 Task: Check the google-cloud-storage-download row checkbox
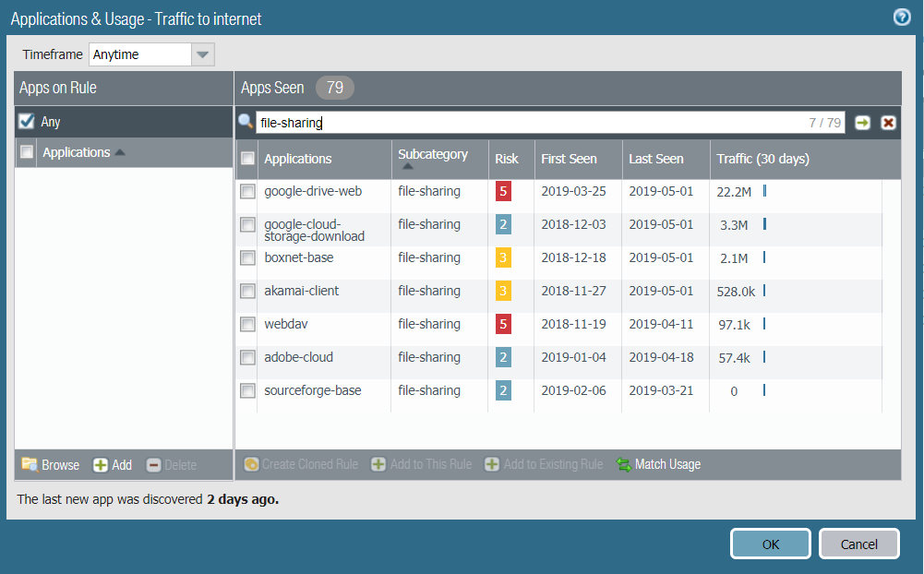pos(247,224)
